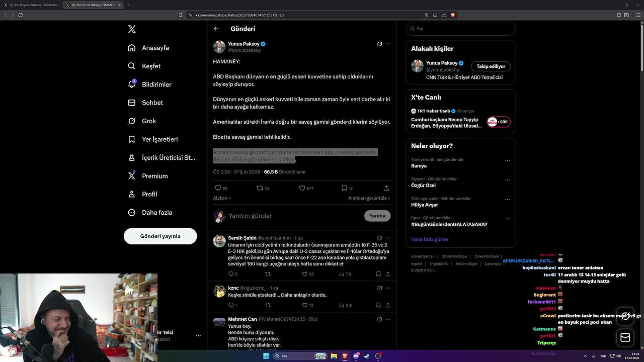Click Gönderi yayınla button

pyautogui.click(x=160, y=236)
